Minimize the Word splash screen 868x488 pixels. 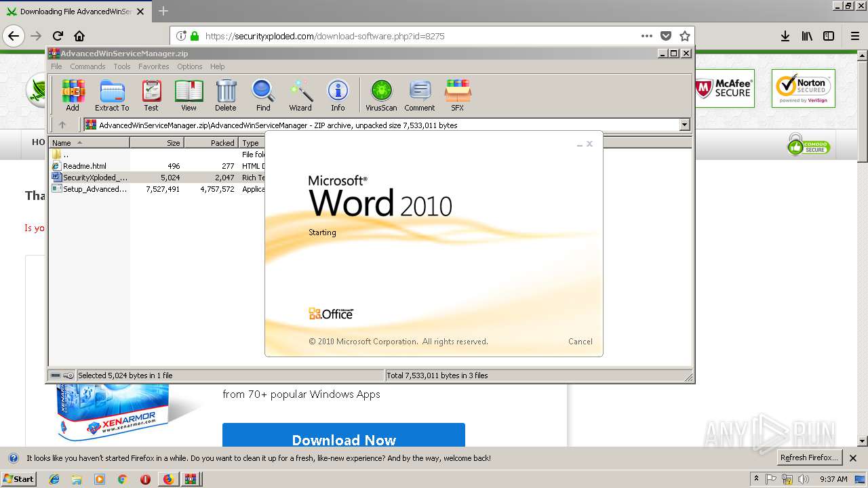click(x=580, y=144)
